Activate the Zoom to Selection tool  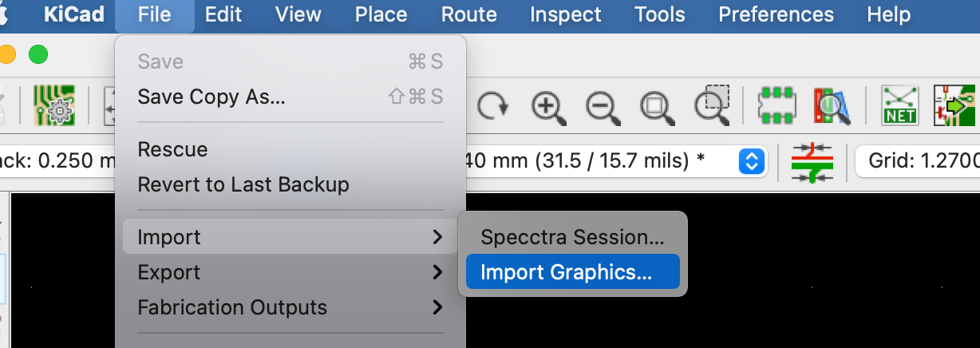[x=712, y=104]
